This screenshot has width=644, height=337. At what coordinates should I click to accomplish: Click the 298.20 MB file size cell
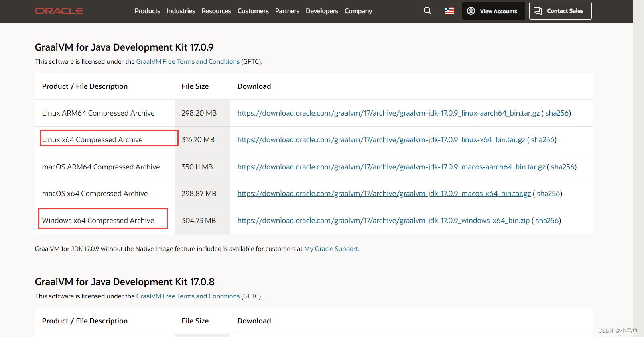click(203, 113)
